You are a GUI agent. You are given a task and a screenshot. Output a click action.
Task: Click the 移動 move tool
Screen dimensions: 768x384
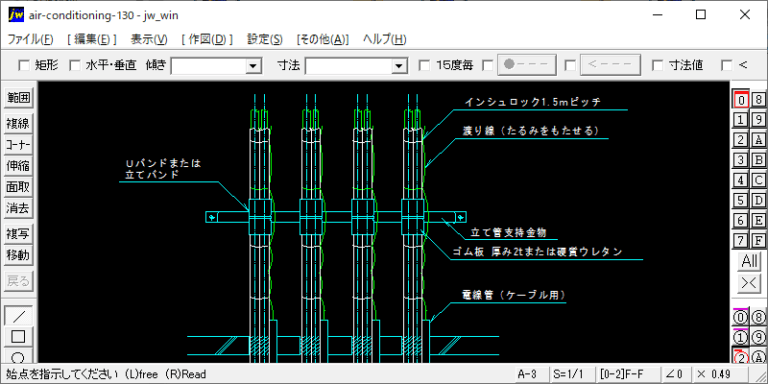pyautogui.click(x=18, y=255)
